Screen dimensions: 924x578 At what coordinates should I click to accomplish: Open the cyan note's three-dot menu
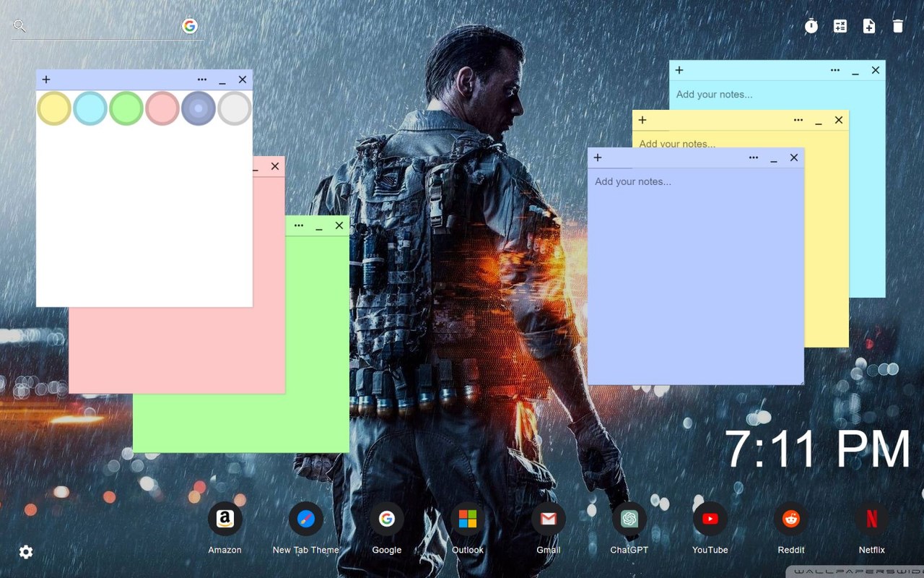tap(835, 70)
